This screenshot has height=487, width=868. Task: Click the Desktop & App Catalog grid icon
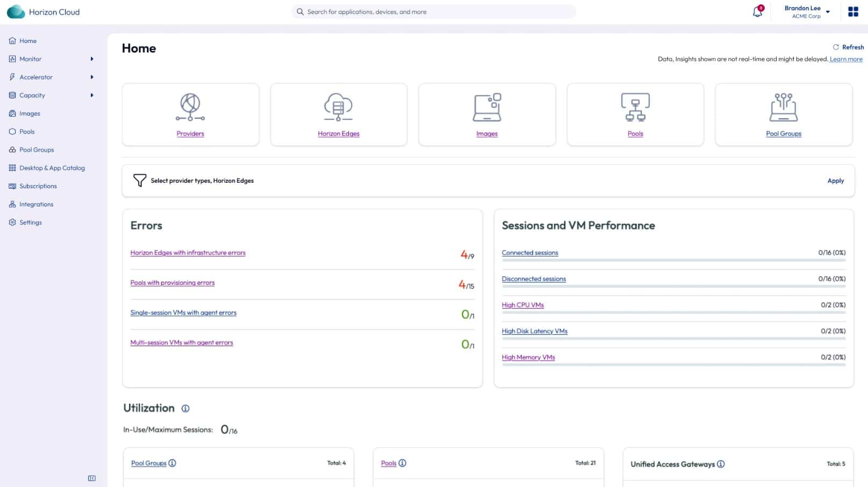tap(12, 168)
